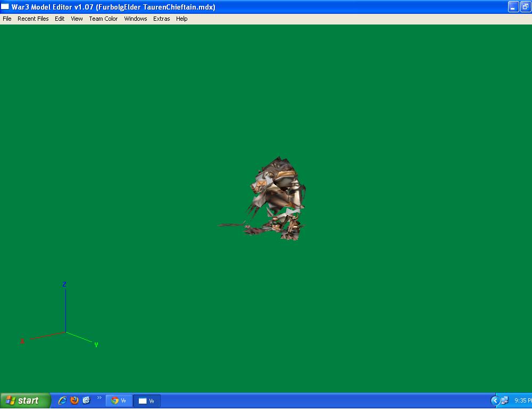532x418 pixels.
Task: Open the File menu
Action: point(7,19)
